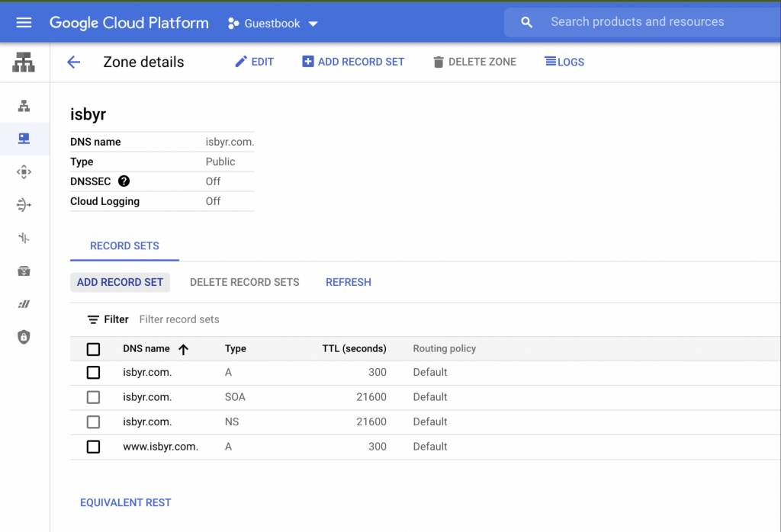Viewport: 781px width, 532px height.
Task: Sort by DNS name using the arrow
Action: tap(183, 349)
